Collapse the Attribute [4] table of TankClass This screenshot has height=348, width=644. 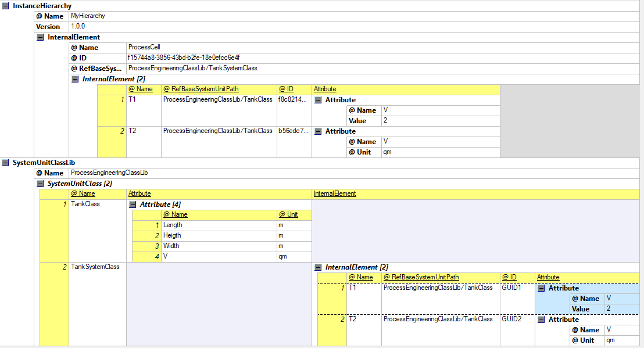point(133,205)
